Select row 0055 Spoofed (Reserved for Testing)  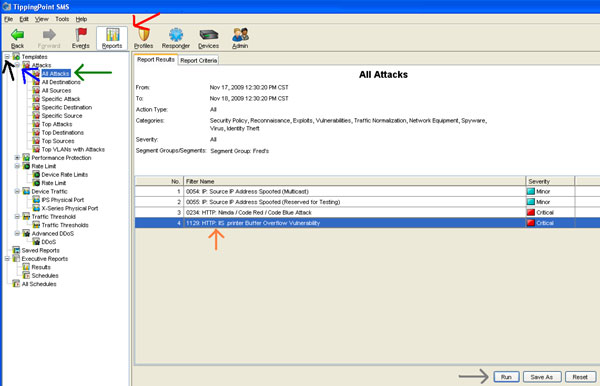[x=367, y=202]
